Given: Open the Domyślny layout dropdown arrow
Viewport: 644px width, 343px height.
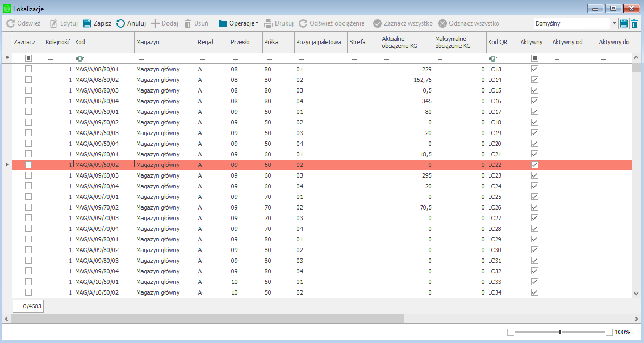Looking at the screenshot, I should pos(614,23).
